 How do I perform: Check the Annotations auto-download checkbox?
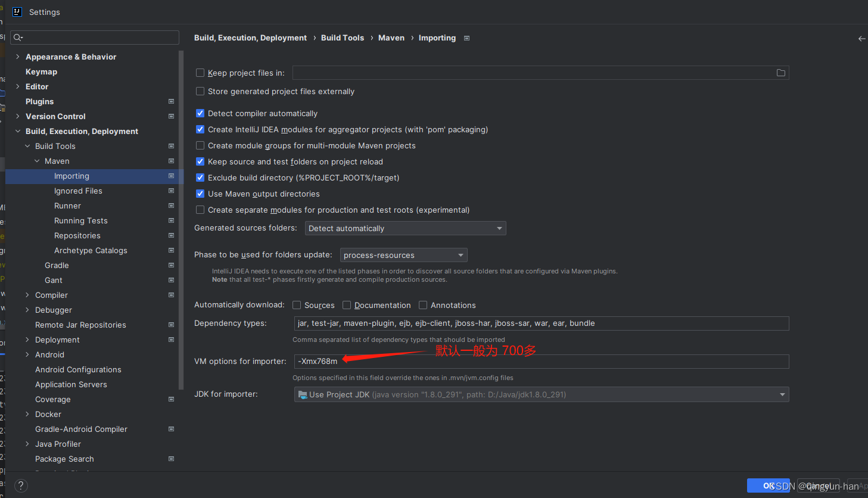[x=423, y=305]
